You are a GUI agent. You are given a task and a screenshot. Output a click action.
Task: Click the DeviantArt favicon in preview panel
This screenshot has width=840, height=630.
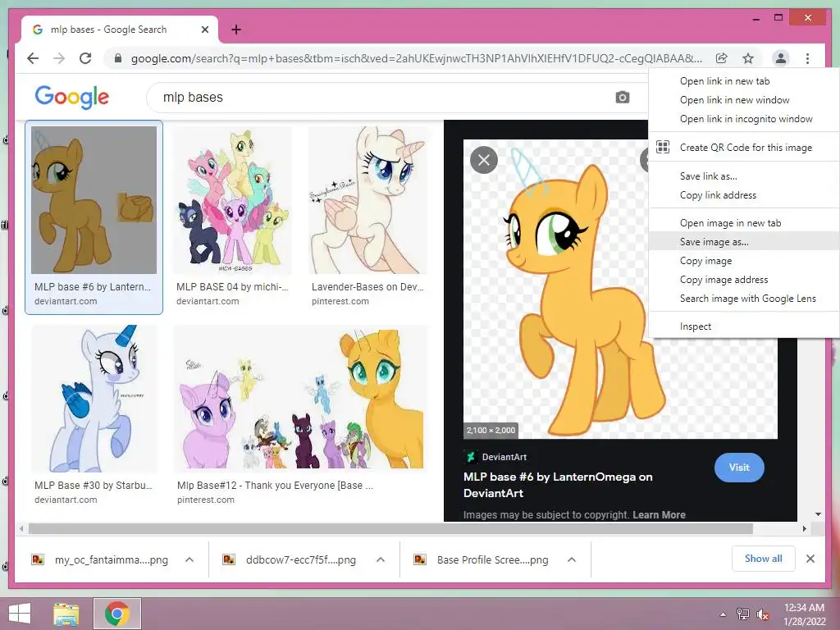pyautogui.click(x=470, y=457)
